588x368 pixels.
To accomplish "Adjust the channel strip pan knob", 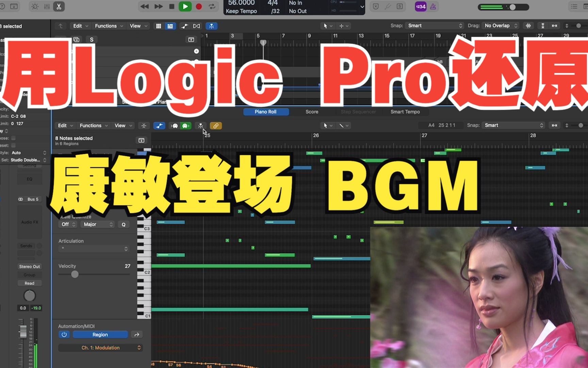I will coord(30,295).
